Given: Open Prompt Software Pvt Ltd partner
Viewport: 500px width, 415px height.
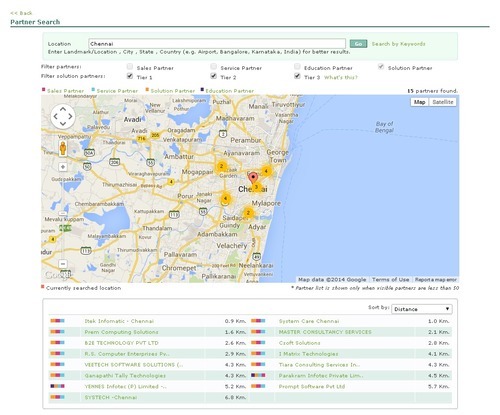Looking at the screenshot, I should coord(312,386).
